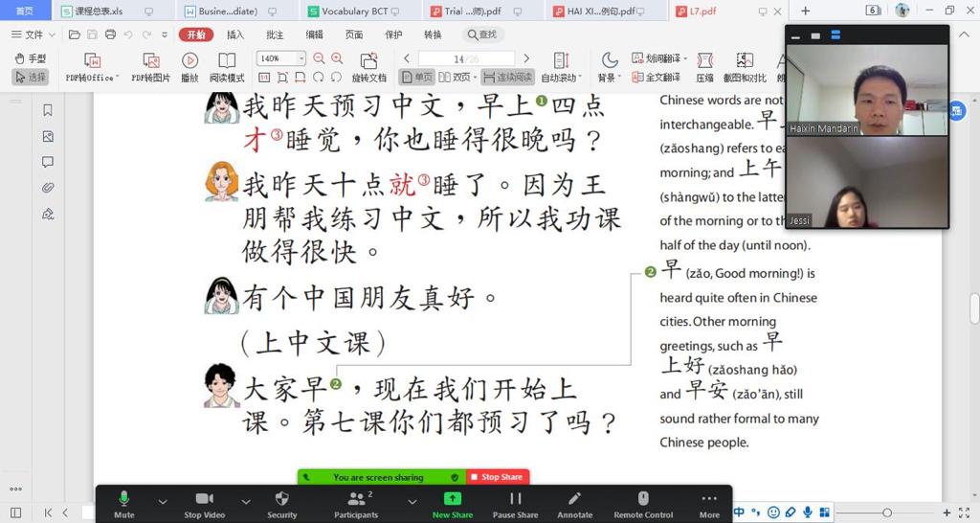The height and width of the screenshot is (523, 980).
Task: Open the comments panel in sidebar
Action: (x=48, y=162)
